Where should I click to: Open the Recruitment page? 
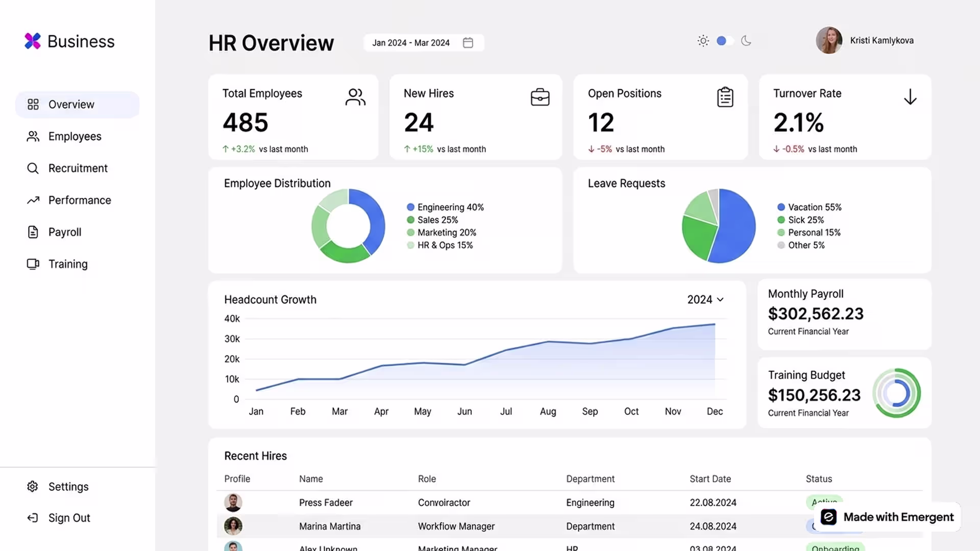pyautogui.click(x=78, y=168)
